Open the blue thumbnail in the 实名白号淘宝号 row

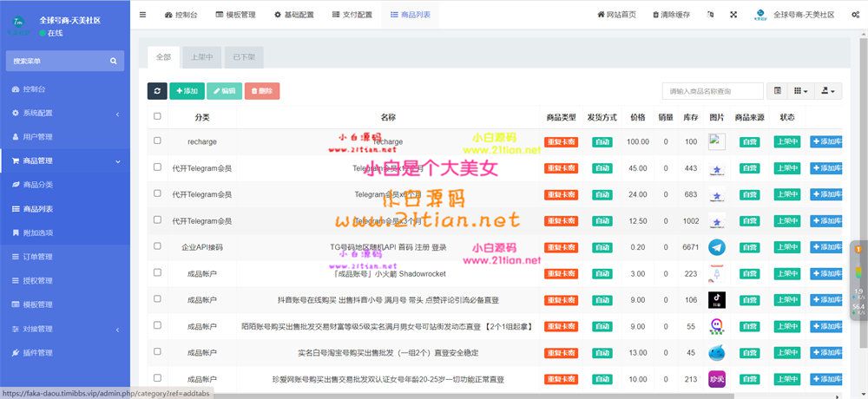pyautogui.click(x=717, y=353)
